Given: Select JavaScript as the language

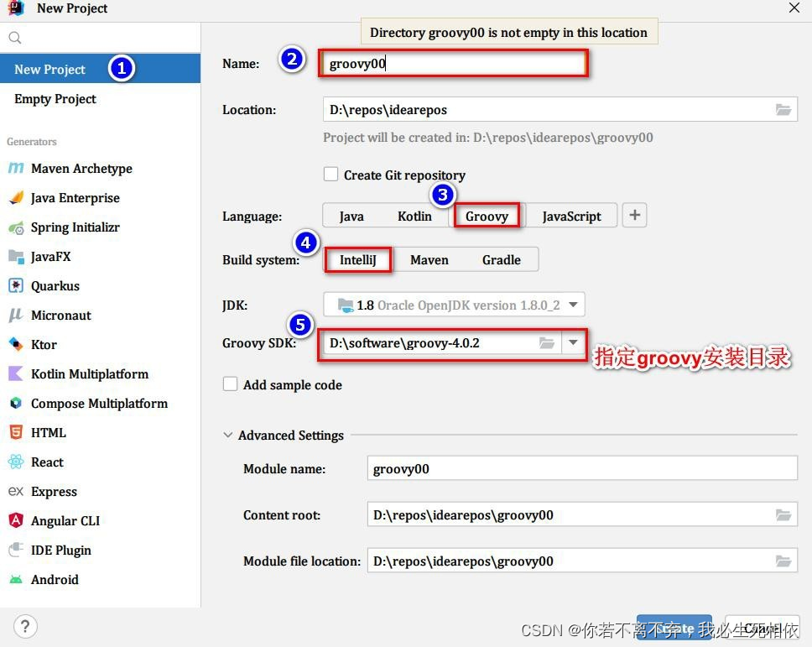Looking at the screenshot, I should click(x=572, y=216).
